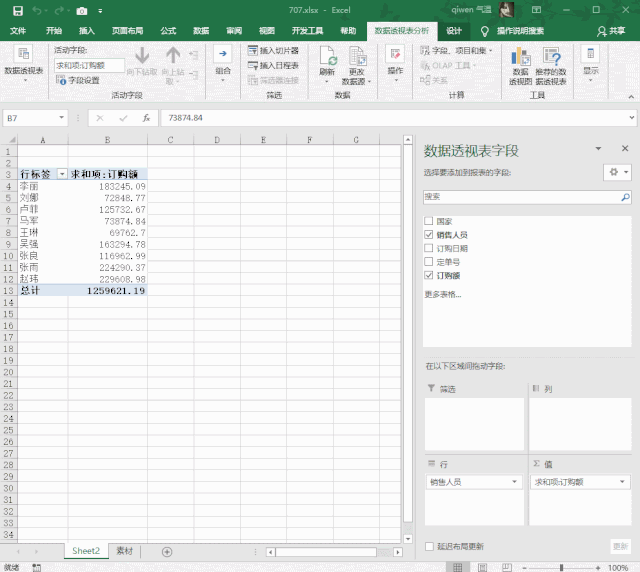The height and width of the screenshot is (572, 640).
Task: Open the field pane options arrow
Action: pyautogui.click(x=598, y=149)
